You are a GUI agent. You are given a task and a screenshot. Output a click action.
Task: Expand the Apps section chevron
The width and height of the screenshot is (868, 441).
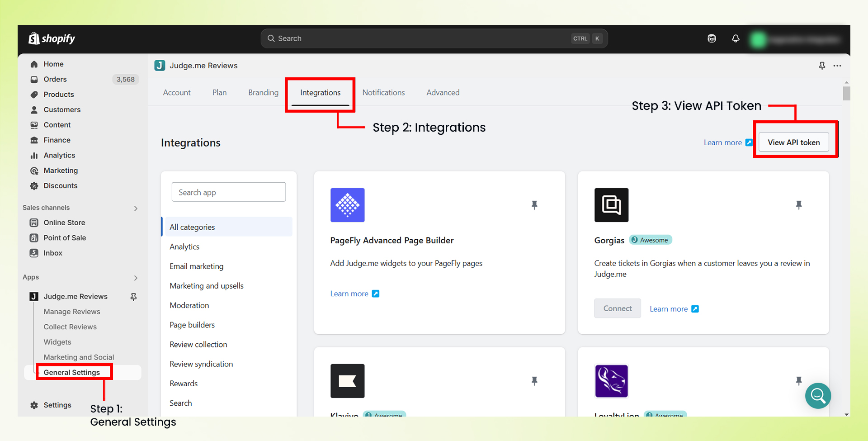136,278
